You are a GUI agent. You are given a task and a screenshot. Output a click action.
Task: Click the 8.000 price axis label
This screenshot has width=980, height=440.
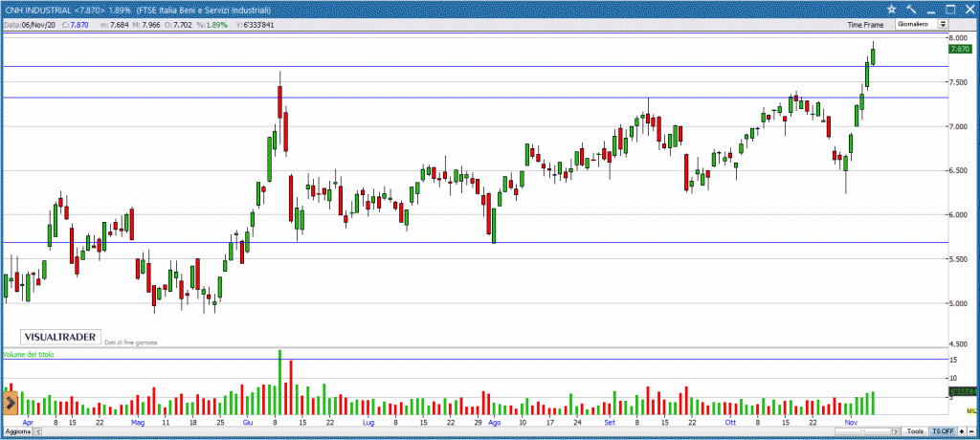[x=959, y=38]
